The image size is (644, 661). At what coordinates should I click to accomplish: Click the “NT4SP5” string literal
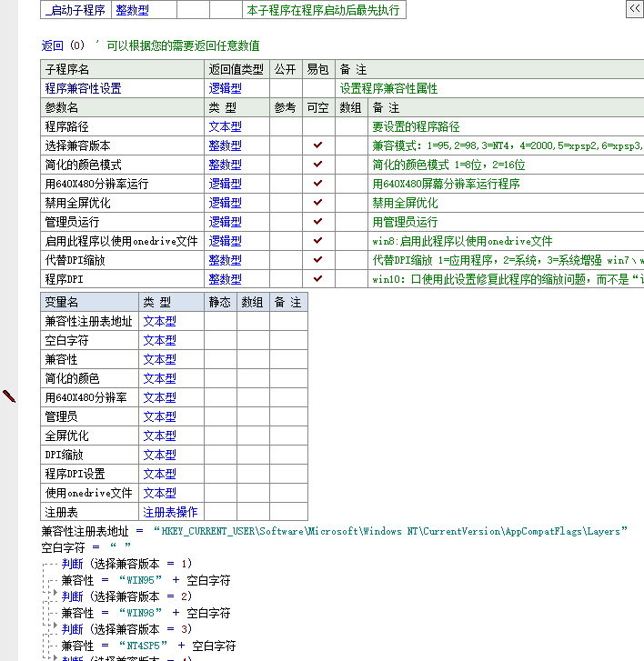143,646
